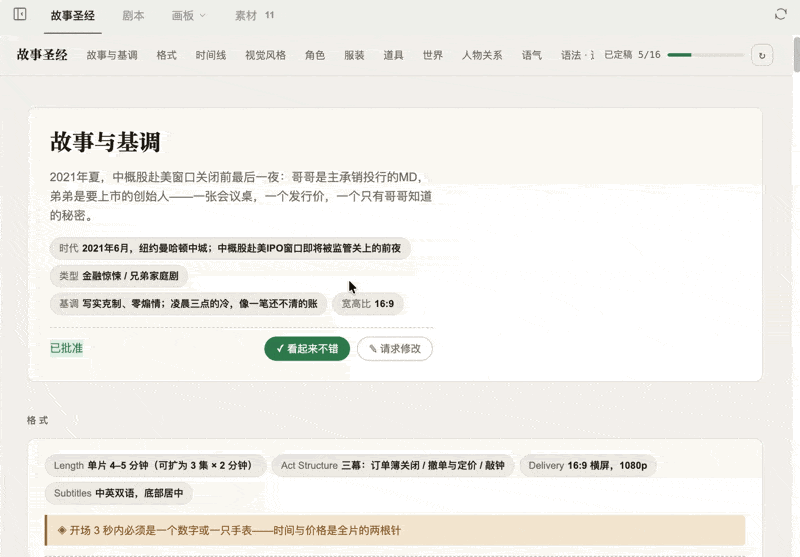Jump to 人物关系 section
800x557 pixels.
(482, 55)
